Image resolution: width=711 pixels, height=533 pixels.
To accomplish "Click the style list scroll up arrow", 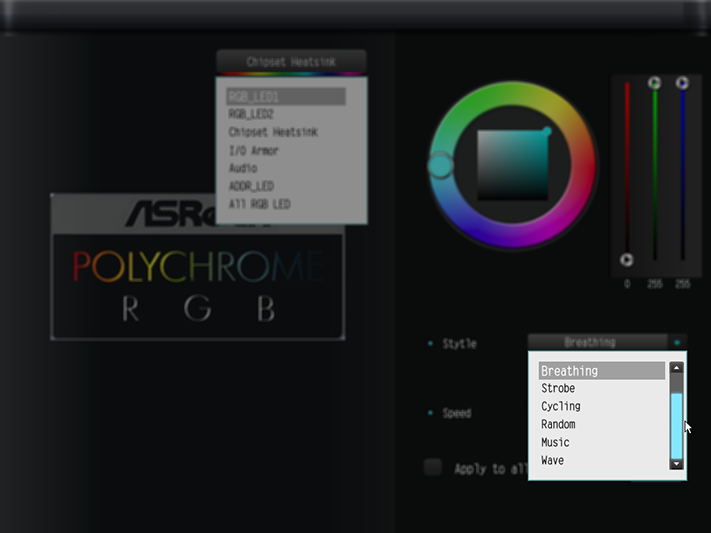I will 677,368.
